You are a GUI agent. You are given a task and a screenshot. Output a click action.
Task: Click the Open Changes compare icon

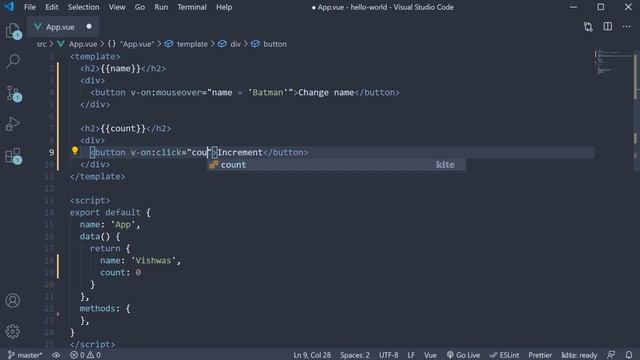pyautogui.click(x=588, y=27)
